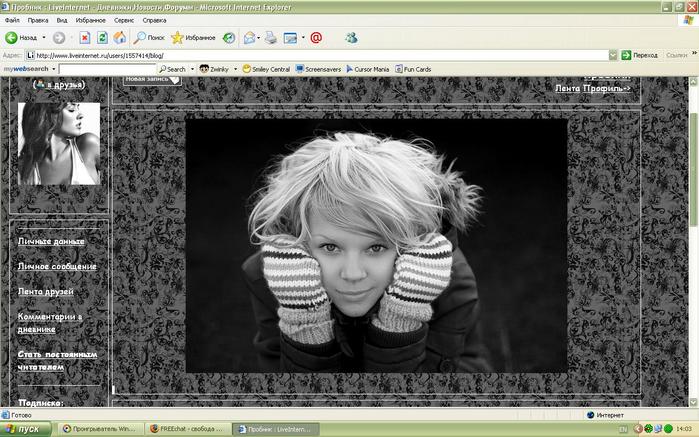
Task: Open the Windows 'пуск' Start button
Action: 26,429
